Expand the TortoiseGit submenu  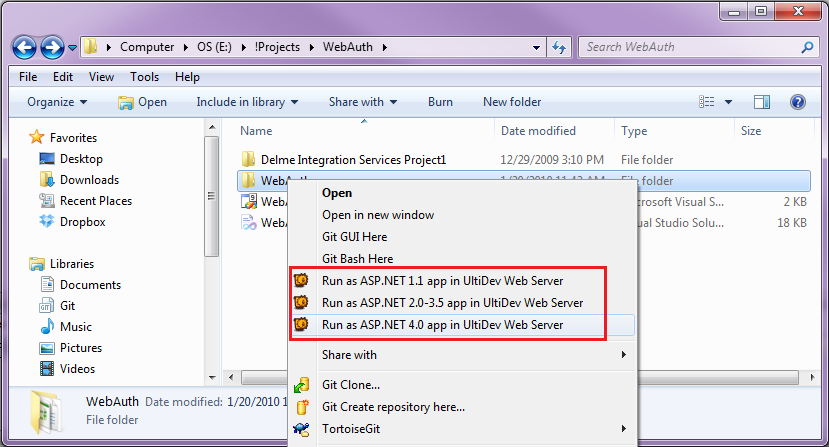coord(462,429)
